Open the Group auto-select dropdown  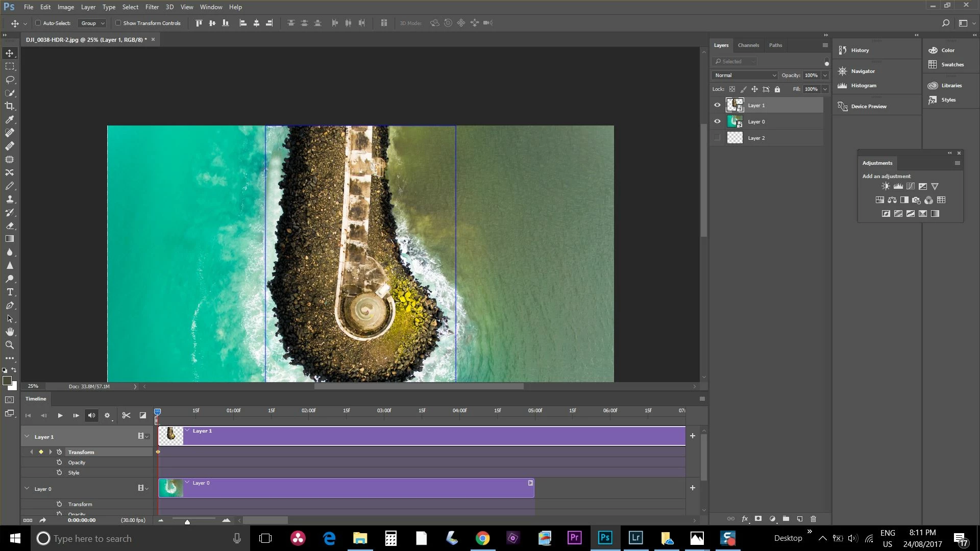pos(92,23)
